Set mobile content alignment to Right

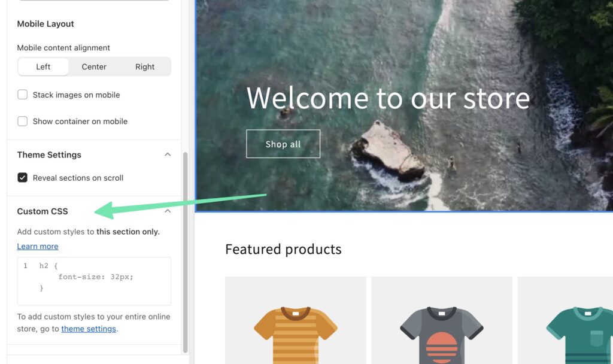[x=145, y=67]
